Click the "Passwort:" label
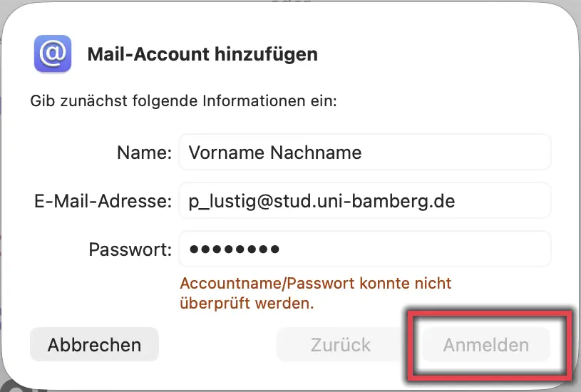This screenshot has height=392, width=581. 130,249
